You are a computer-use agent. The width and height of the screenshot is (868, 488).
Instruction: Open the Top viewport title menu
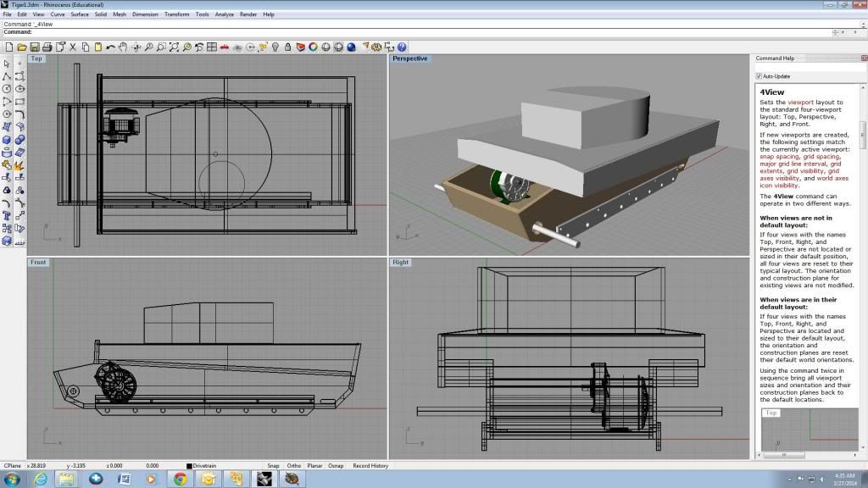coord(36,58)
